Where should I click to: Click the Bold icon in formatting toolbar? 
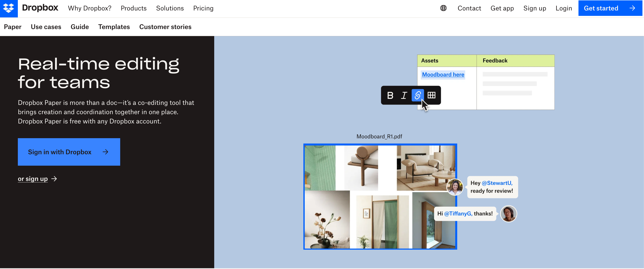390,95
